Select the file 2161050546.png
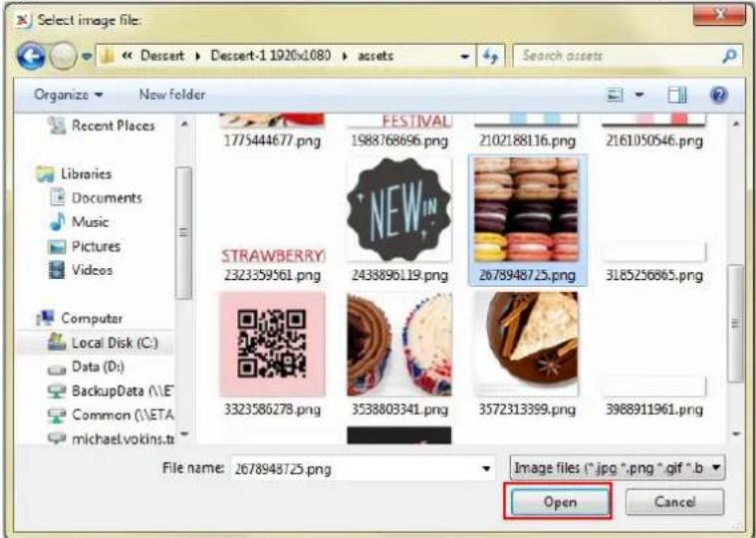The height and width of the screenshot is (538, 756). click(654, 133)
